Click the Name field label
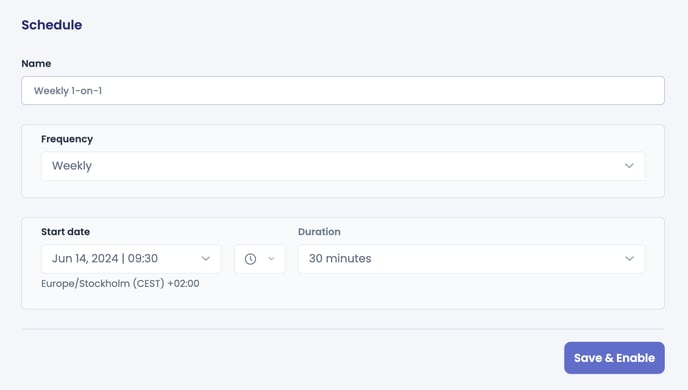Screen dimensions: 688x390 pyautogui.click(x=36, y=64)
